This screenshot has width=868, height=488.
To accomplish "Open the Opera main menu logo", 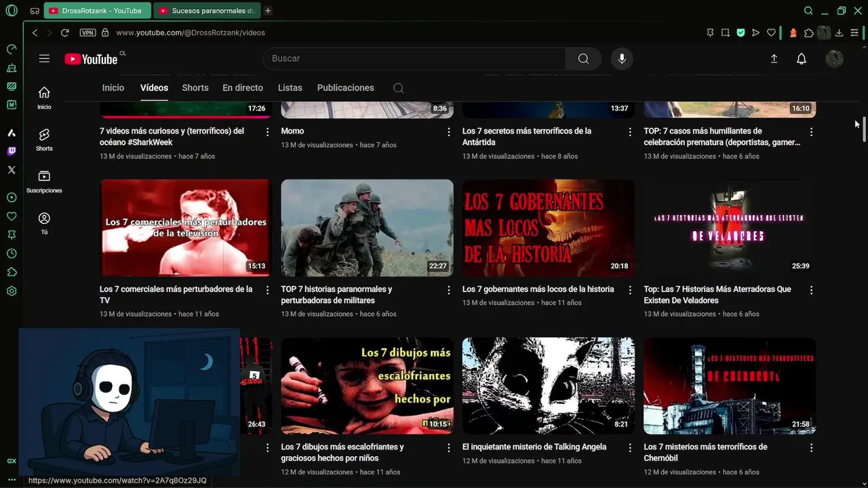I will (x=12, y=11).
